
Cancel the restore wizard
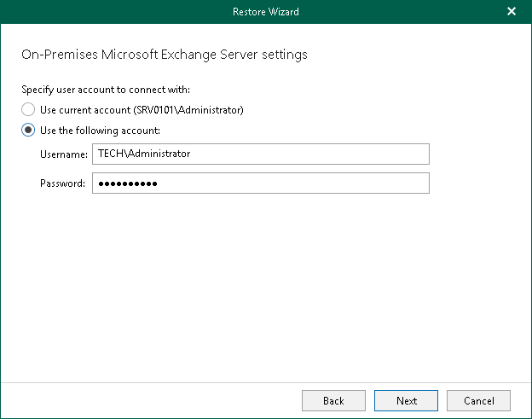click(x=478, y=400)
